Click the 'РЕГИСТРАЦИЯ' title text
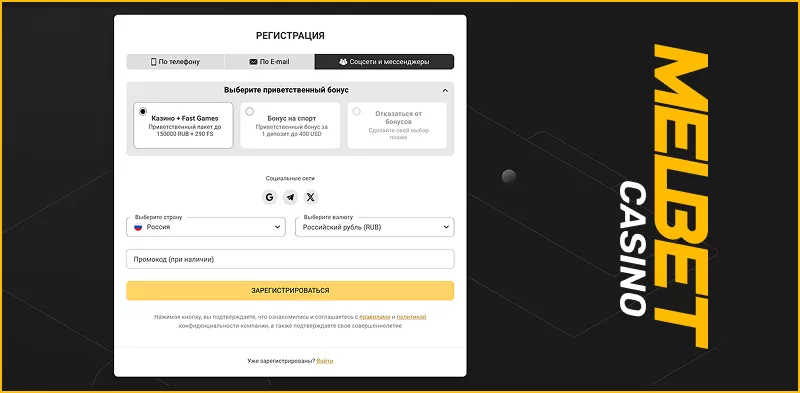This screenshot has width=800, height=393. [290, 36]
